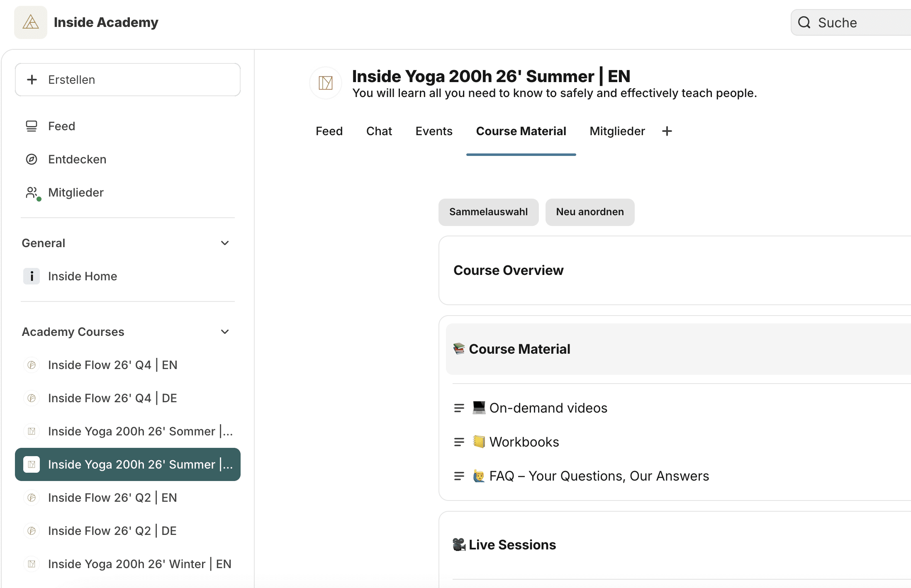The width and height of the screenshot is (911, 588).
Task: Collapse the General section chevron
Action: click(225, 243)
